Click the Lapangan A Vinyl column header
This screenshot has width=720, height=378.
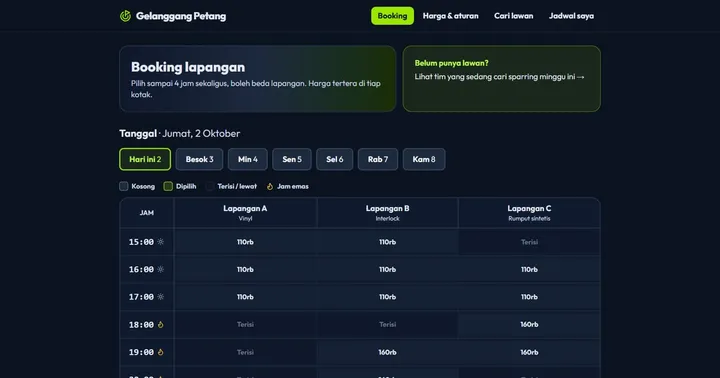click(x=245, y=213)
